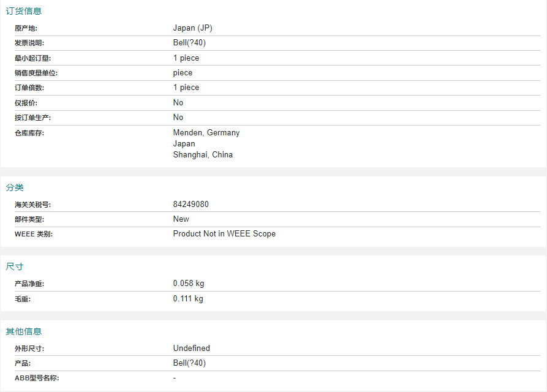Viewport: 547px width, 392px height.
Task: Click the 订单倍数 row value
Action: coord(186,87)
